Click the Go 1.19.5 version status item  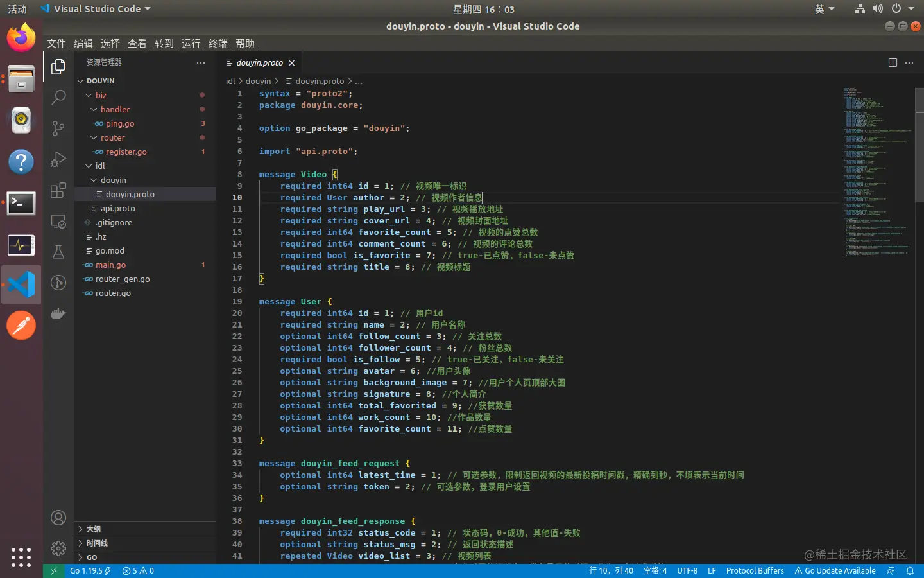(x=90, y=570)
